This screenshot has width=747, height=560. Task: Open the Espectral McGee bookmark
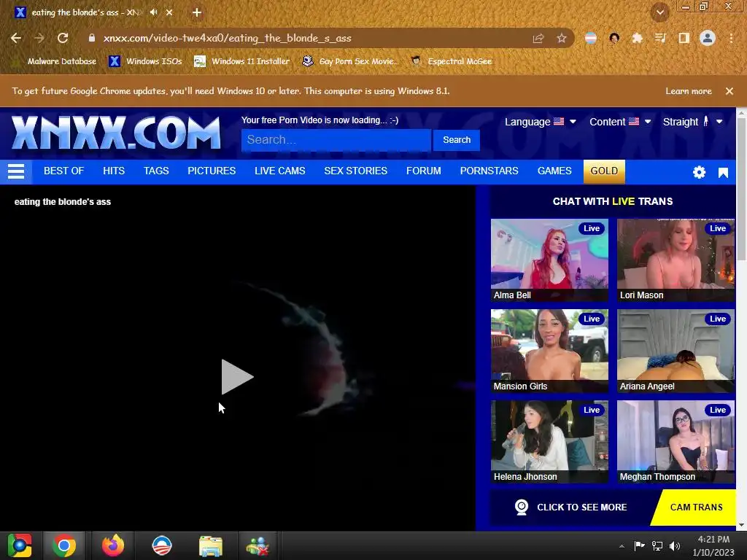pos(451,61)
